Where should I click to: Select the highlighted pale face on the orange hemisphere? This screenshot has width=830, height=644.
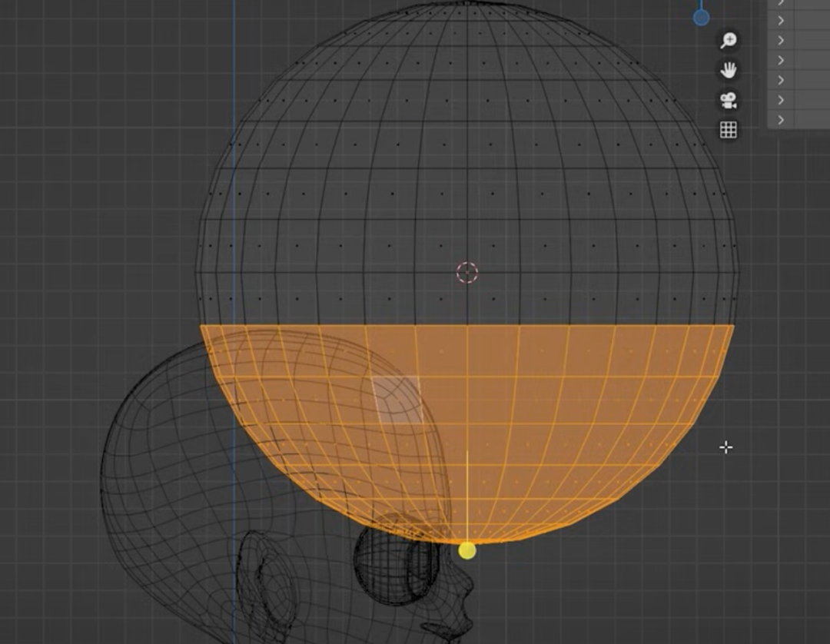point(397,400)
